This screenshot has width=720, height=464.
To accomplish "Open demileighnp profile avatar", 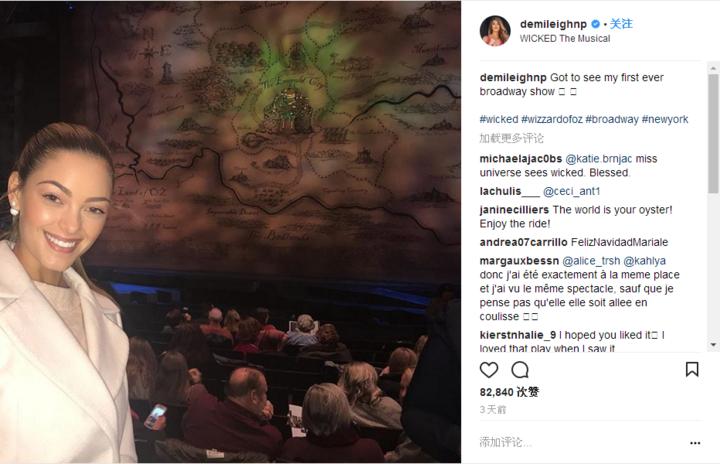I will tap(495, 31).
